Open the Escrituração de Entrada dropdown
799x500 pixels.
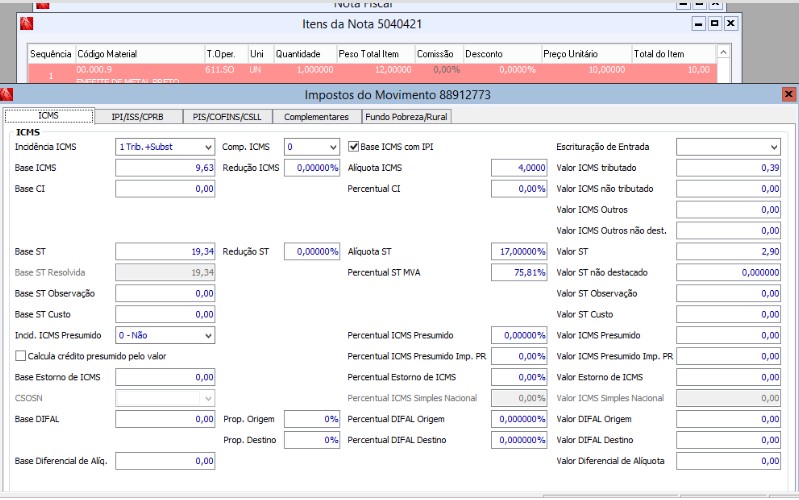tap(728, 147)
